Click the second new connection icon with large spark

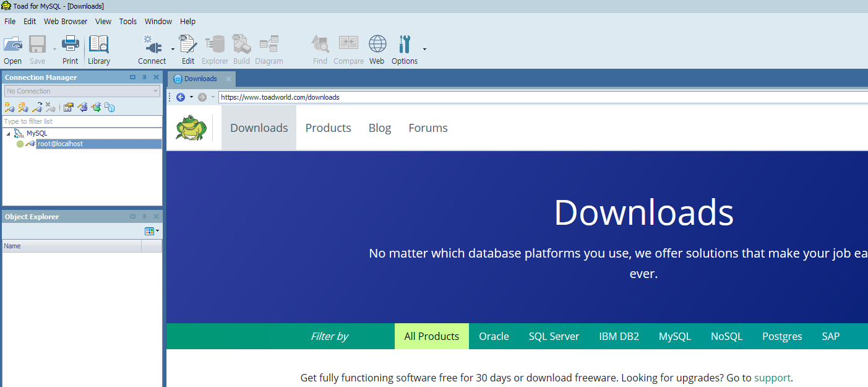[23, 108]
